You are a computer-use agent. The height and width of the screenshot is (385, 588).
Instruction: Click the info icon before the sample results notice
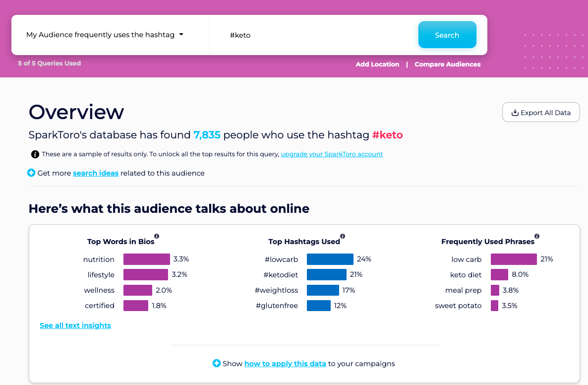[x=35, y=154]
